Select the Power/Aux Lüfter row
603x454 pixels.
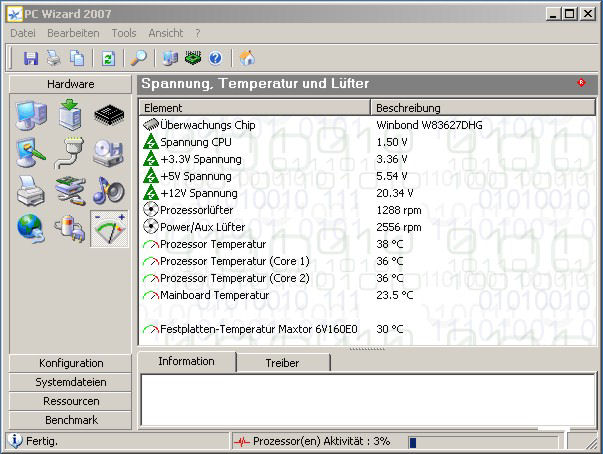pos(367,227)
